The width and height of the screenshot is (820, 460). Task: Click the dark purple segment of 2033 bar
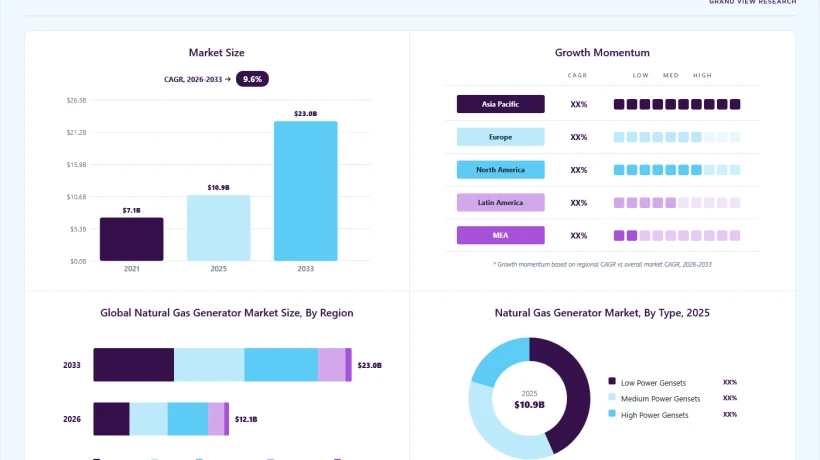134,365
